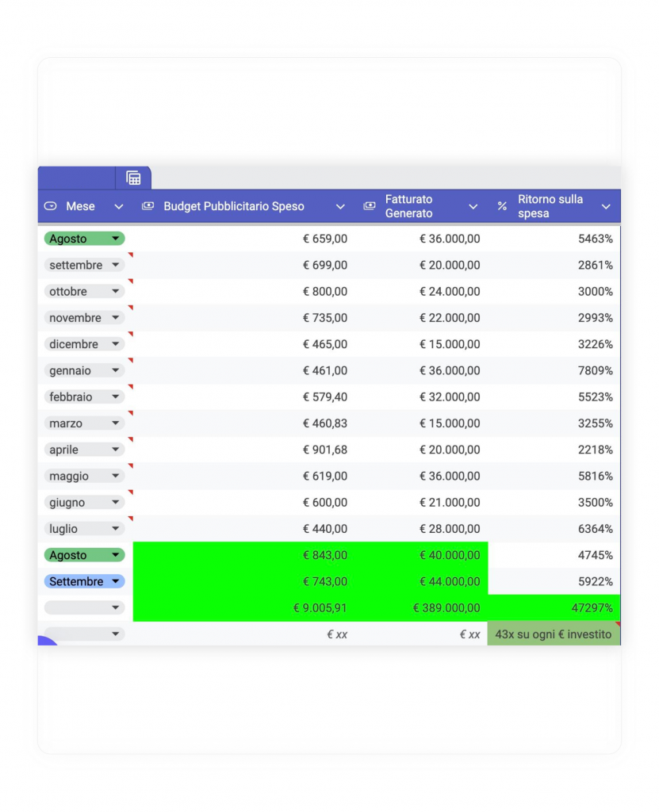659x812 pixels.
Task: Open Fatturato Generato column menu arrow
Action: tap(473, 206)
